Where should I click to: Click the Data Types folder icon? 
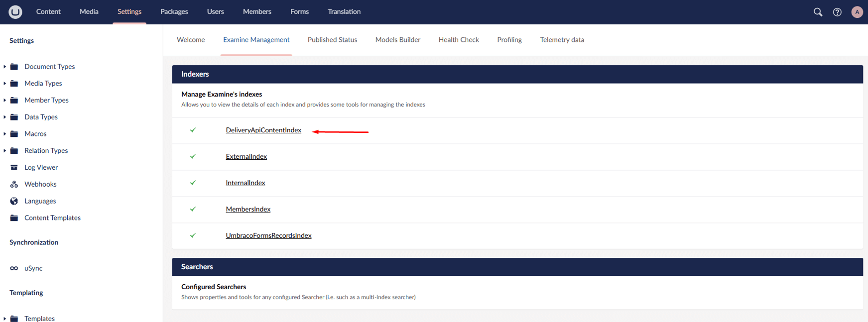(x=14, y=117)
